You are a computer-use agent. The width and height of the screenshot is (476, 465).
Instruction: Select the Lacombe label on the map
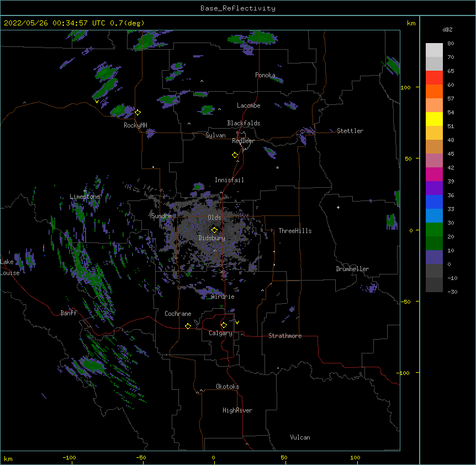(248, 105)
